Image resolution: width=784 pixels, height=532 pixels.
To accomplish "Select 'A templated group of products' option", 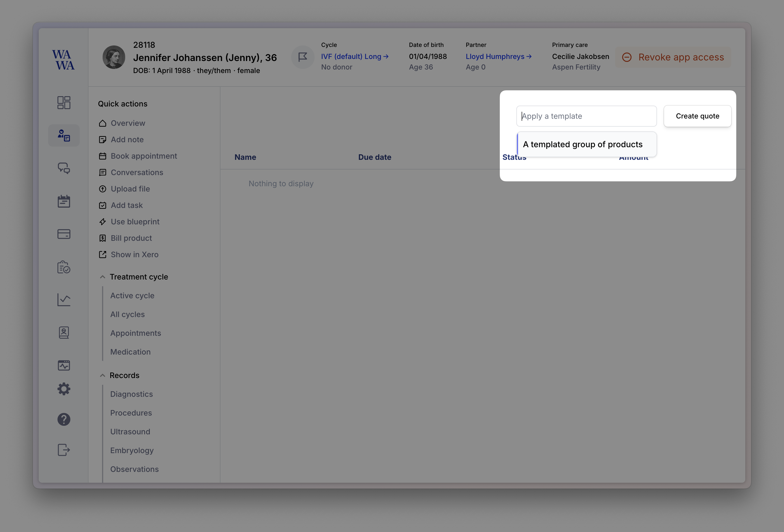I will pyautogui.click(x=583, y=144).
